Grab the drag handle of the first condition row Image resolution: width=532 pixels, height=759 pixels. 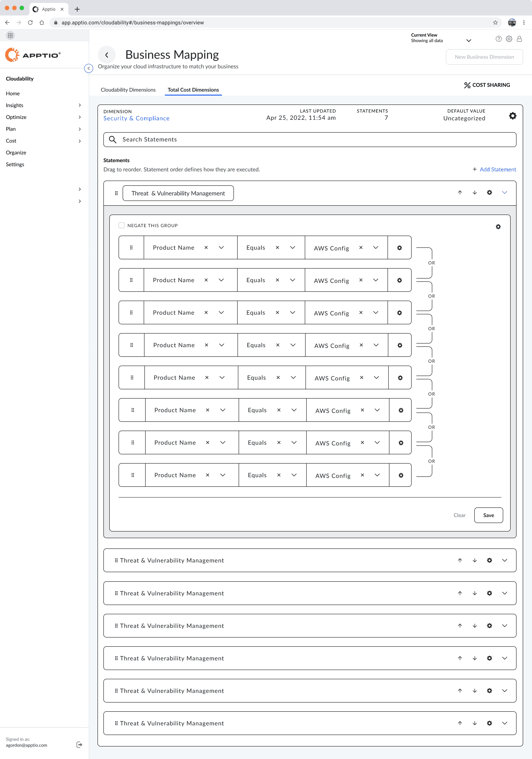[x=131, y=247]
